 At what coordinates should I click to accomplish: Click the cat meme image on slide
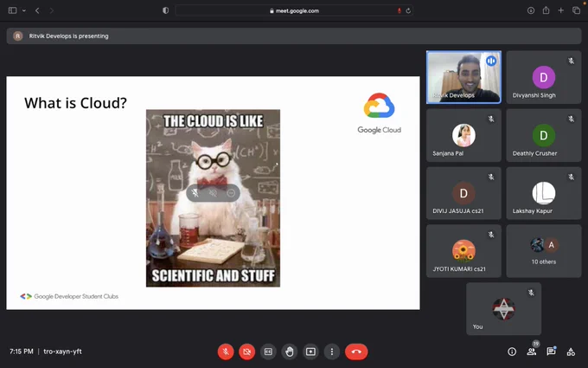pyautogui.click(x=213, y=198)
